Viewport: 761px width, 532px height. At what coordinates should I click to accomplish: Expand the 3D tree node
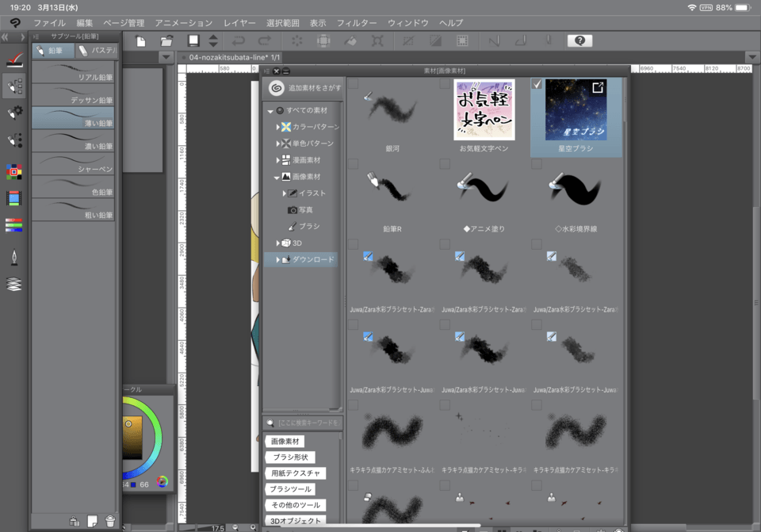(x=278, y=243)
